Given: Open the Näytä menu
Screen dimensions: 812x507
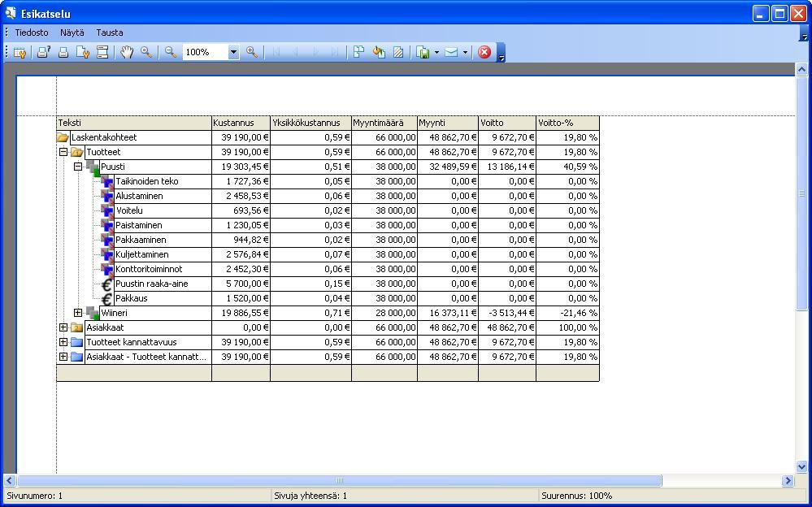Looking at the screenshot, I should (x=72, y=32).
